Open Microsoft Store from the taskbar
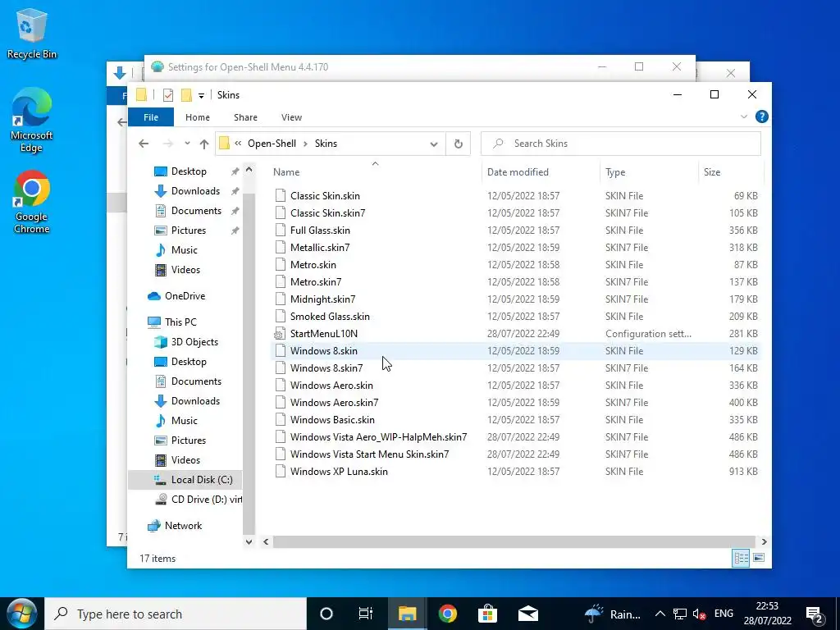This screenshot has height=630, width=840. [x=487, y=614]
